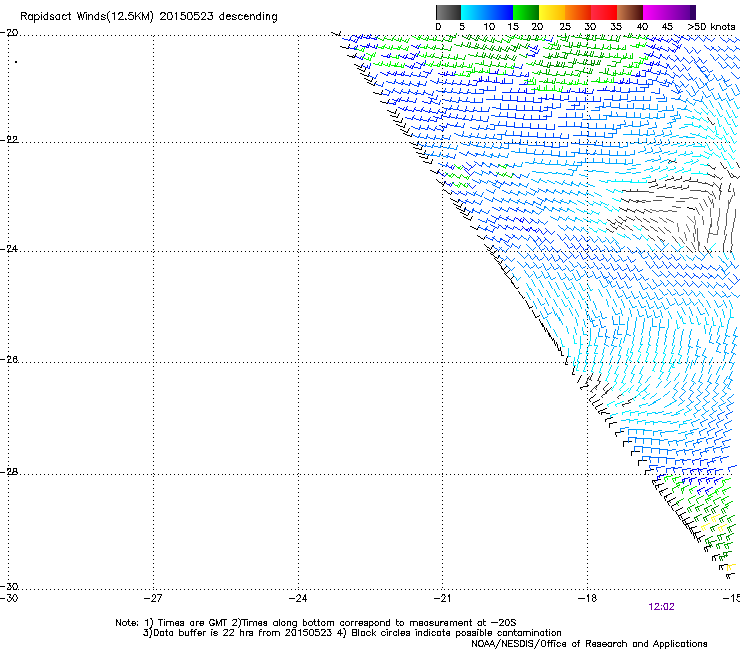Screen dimensions: 740x650
Task: Click the 'NOAA/NESDIS/Office of Research and Applications' credit
Action: coord(589,644)
